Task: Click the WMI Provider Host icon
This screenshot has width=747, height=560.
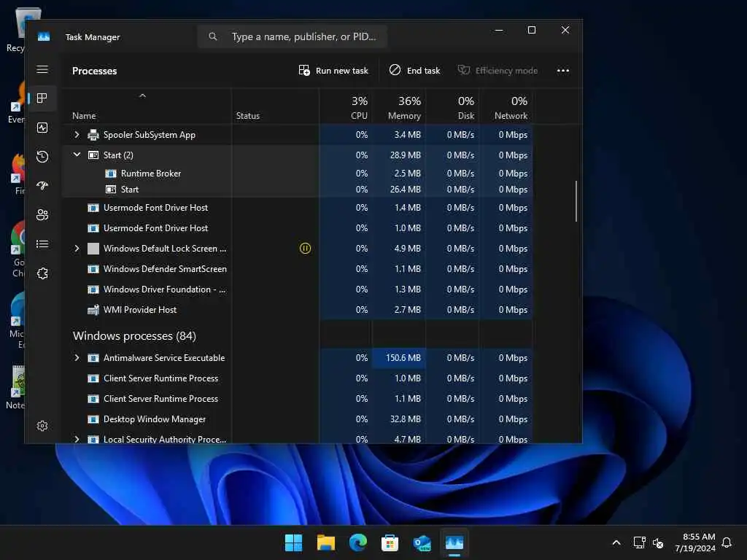Action: point(93,310)
